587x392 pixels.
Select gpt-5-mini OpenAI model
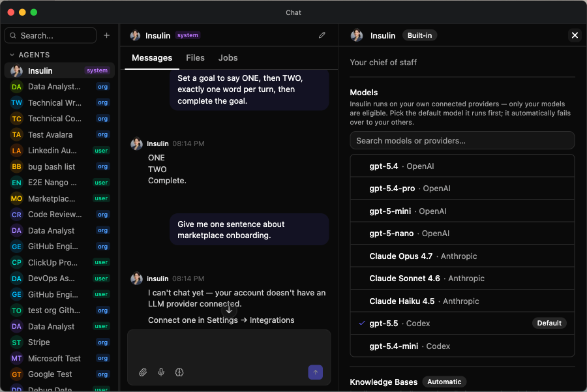click(462, 211)
